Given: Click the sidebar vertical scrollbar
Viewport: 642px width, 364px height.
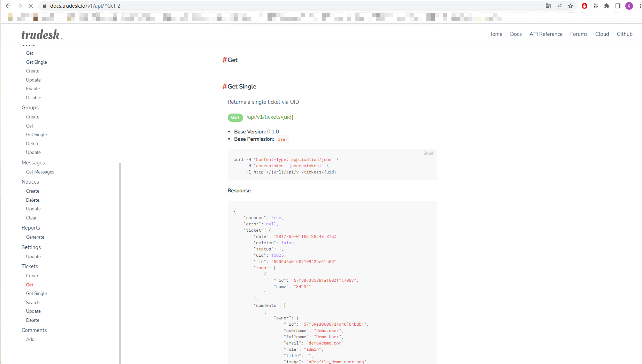Looking at the screenshot, I should pyautogui.click(x=120, y=263).
